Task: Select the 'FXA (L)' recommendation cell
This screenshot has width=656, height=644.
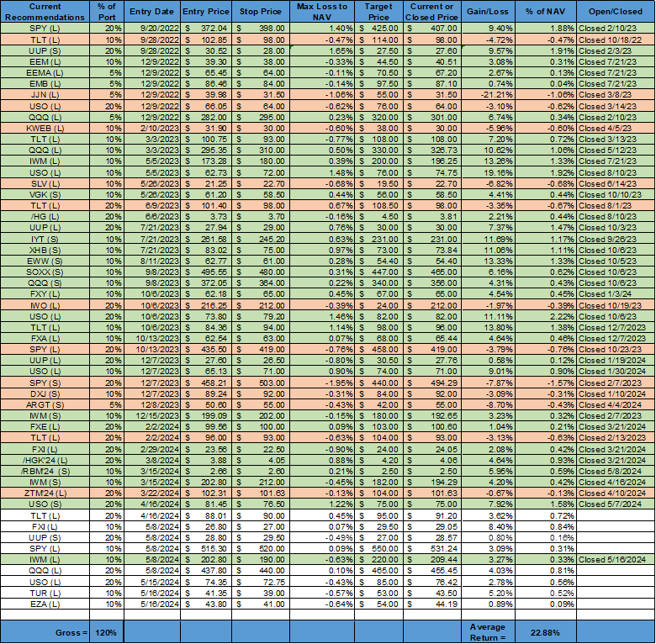Action: pos(45,338)
